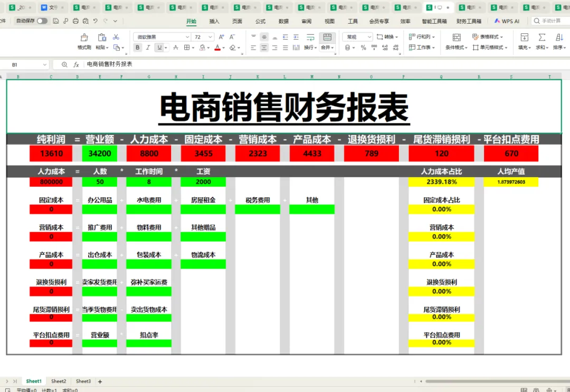Open number format 常规 dropdown
The width and height of the screenshot is (570, 392).
[369, 37]
